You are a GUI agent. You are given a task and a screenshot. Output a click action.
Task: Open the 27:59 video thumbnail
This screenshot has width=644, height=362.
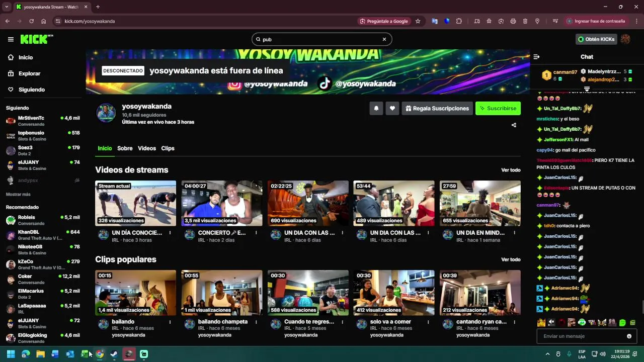point(480,203)
